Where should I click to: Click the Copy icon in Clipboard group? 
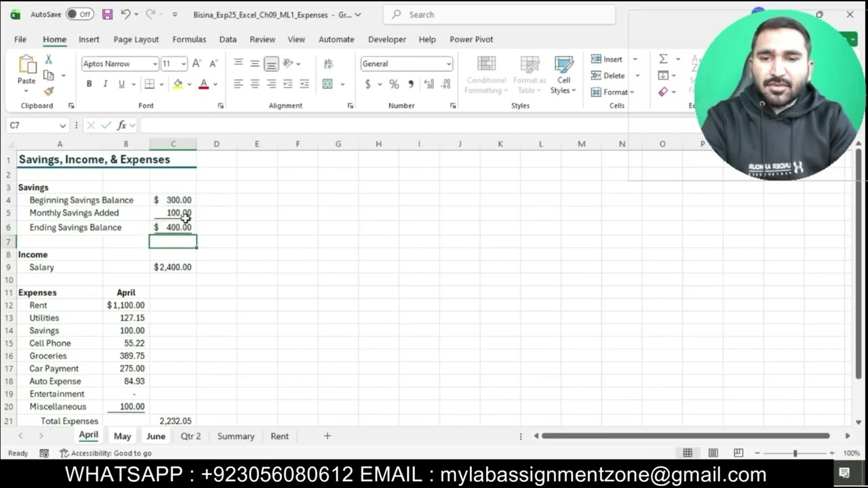click(x=49, y=75)
